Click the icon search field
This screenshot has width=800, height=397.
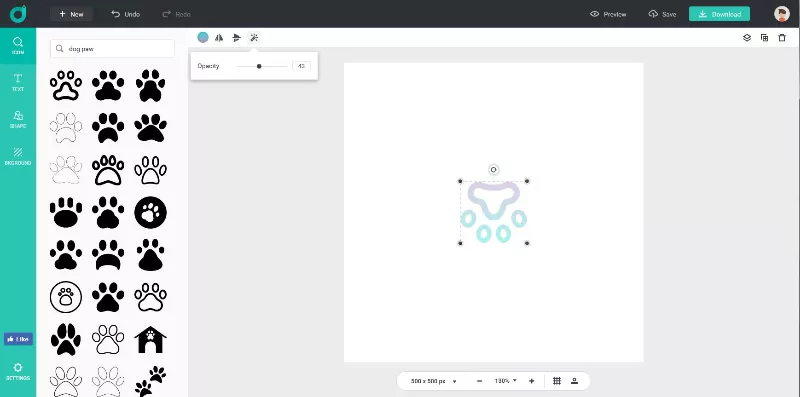tap(112, 48)
